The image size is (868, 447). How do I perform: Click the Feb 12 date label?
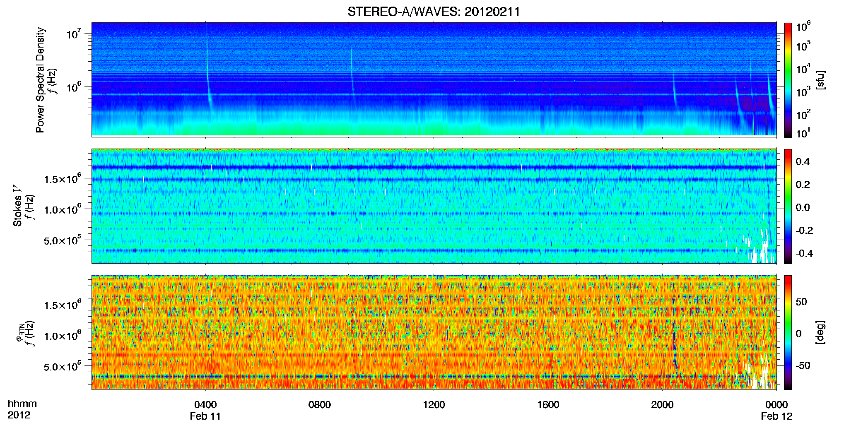(776, 416)
